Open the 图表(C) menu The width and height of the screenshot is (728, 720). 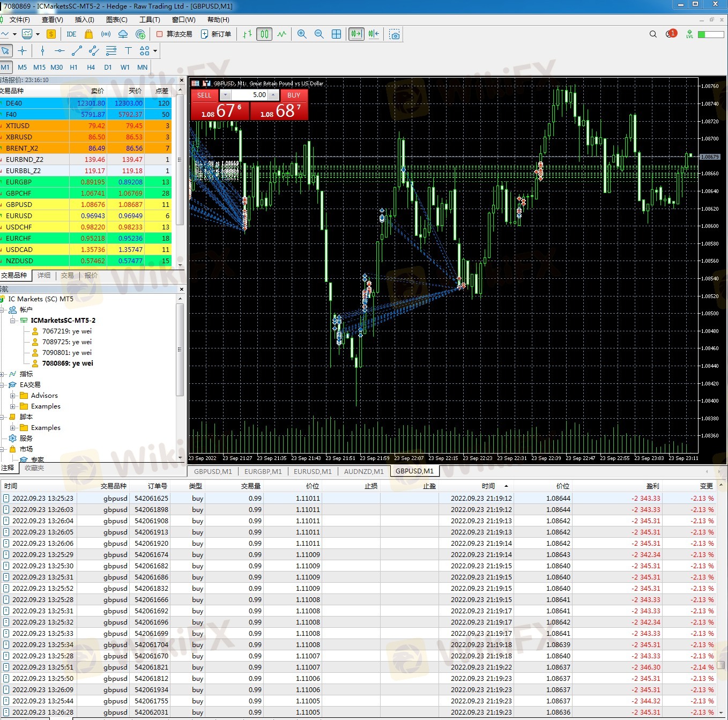click(117, 19)
